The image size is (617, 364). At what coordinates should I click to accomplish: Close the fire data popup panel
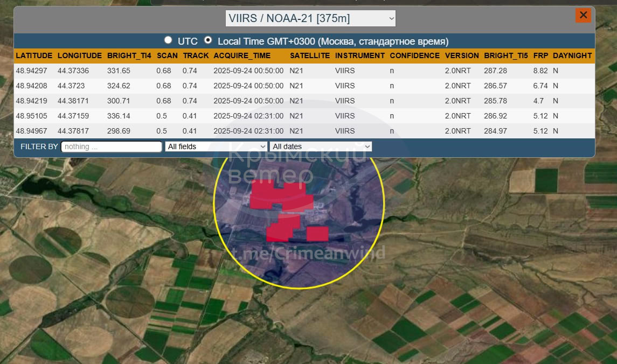(583, 15)
